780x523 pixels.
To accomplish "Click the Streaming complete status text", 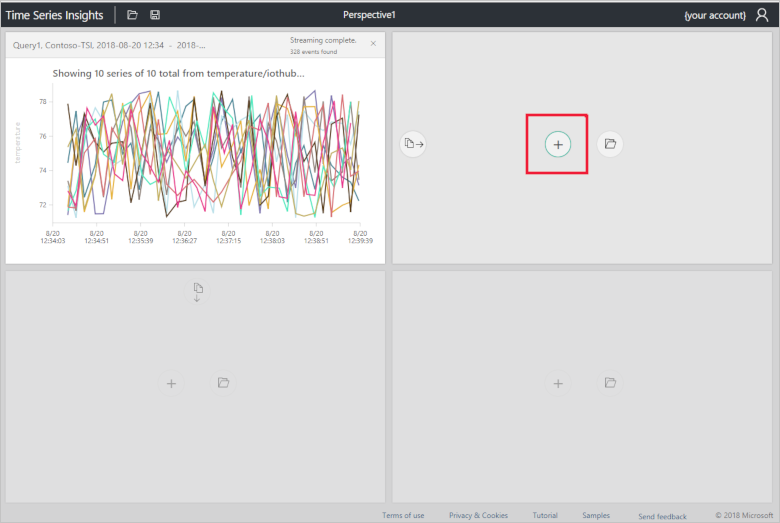I will coord(323,40).
